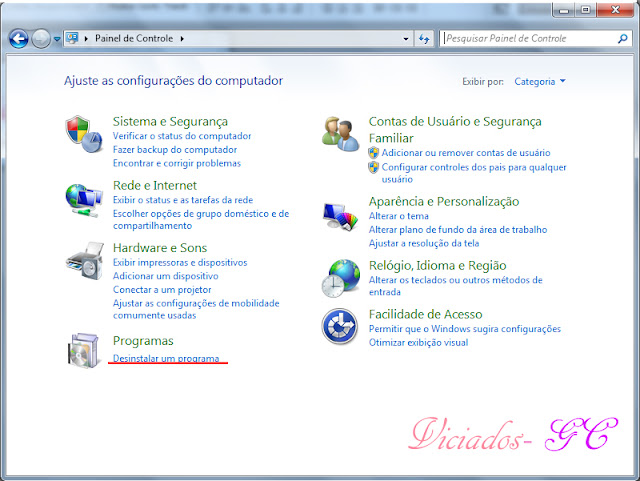640x481 pixels.
Task: Click Alterar o tema
Action: (399, 216)
